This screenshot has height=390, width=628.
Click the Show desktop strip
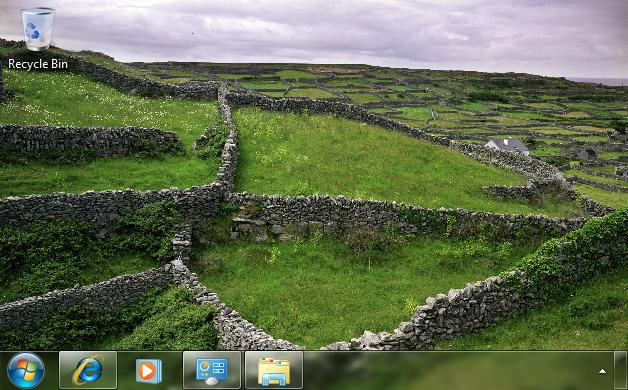[620, 370]
